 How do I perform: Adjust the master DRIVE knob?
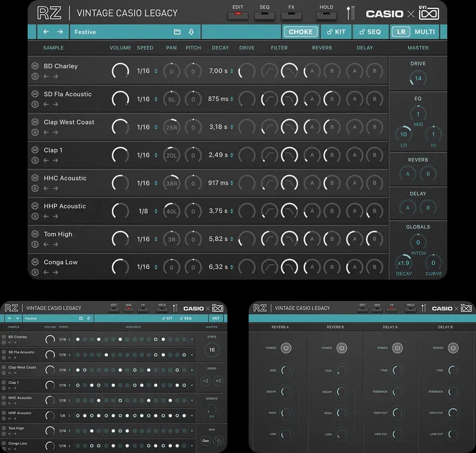click(x=418, y=79)
